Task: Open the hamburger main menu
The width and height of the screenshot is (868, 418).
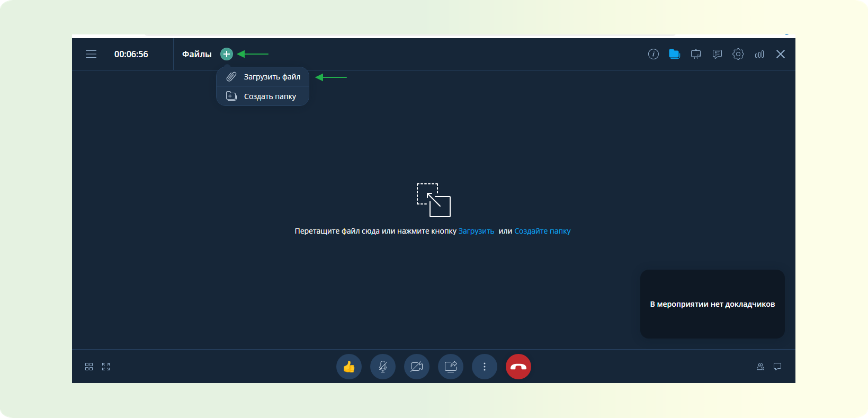Action: click(x=91, y=54)
